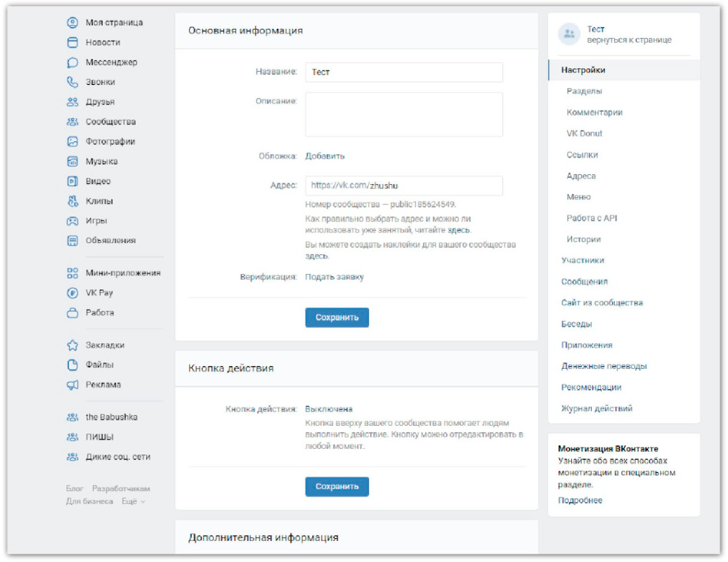Viewport: 728px width, 562px height.
Task: Open Bookmarks via the star icon
Action: coord(72,346)
